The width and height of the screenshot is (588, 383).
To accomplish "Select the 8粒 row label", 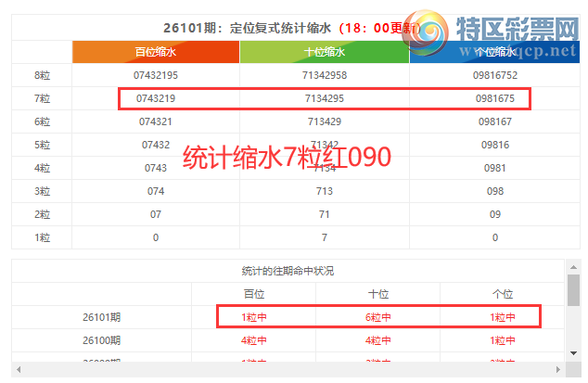I will 42,75.
